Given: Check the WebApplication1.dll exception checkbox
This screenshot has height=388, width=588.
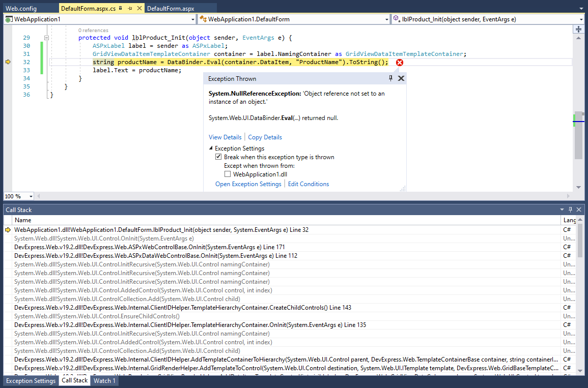Looking at the screenshot, I should [228, 174].
